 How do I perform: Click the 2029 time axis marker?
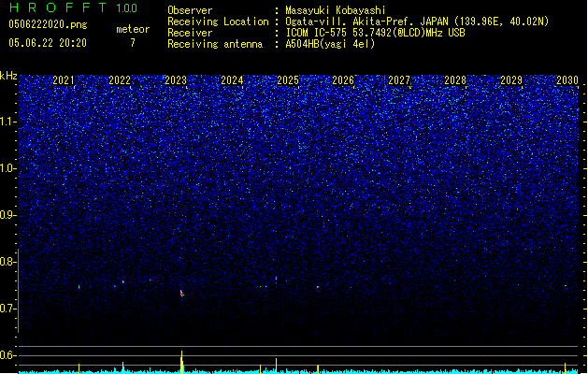pyautogui.click(x=511, y=80)
